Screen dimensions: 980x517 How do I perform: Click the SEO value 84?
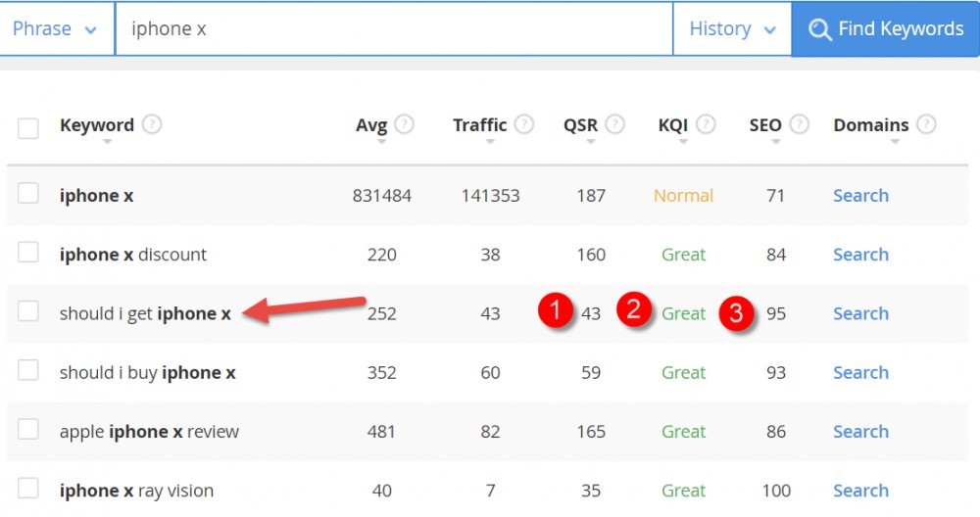(x=775, y=255)
